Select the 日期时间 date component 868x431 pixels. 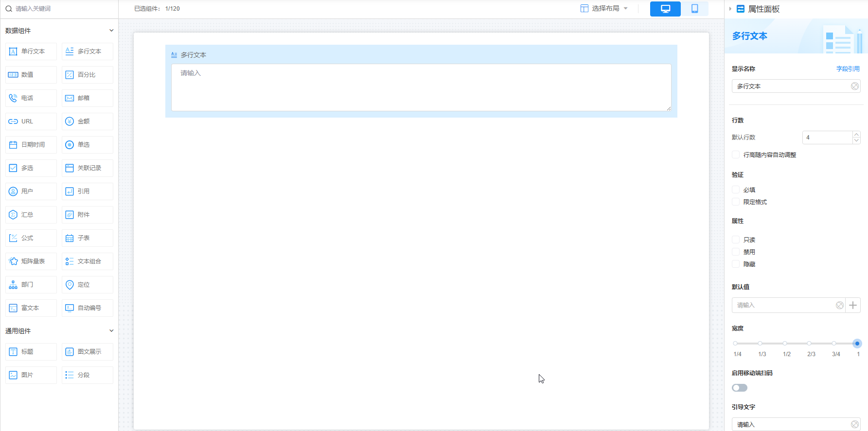click(x=31, y=145)
